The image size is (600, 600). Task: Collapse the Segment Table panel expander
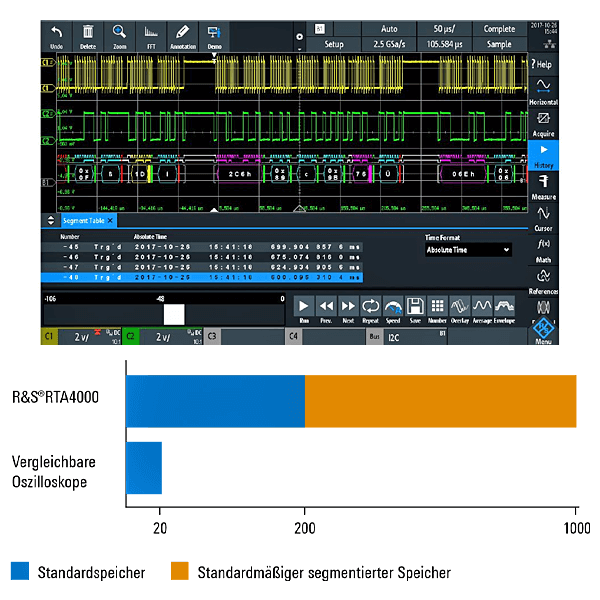coord(51,220)
